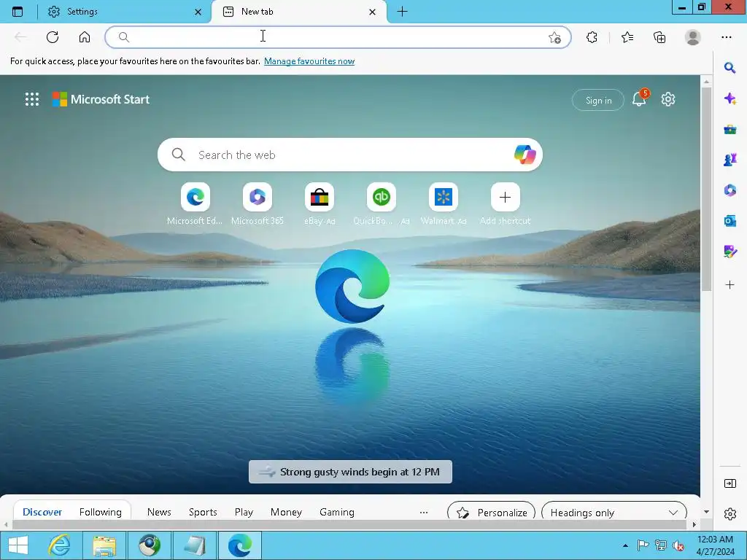Open the Play feed tab
Viewport: 747px width, 560px height.
[244, 512]
